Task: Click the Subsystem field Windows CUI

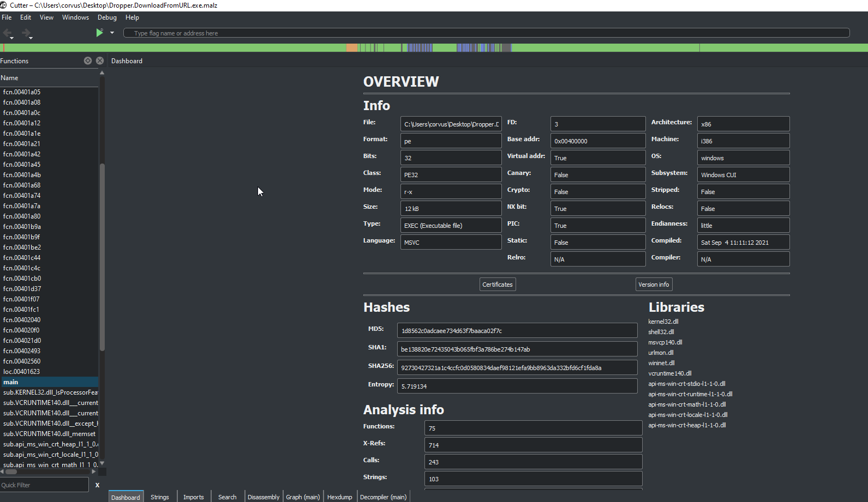Action: (743, 174)
